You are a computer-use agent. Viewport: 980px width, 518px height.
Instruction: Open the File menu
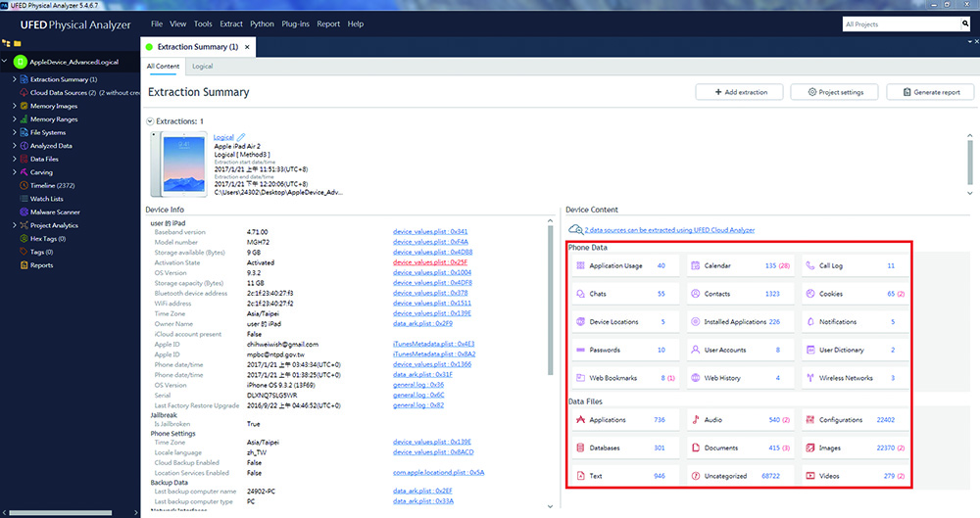[157, 24]
